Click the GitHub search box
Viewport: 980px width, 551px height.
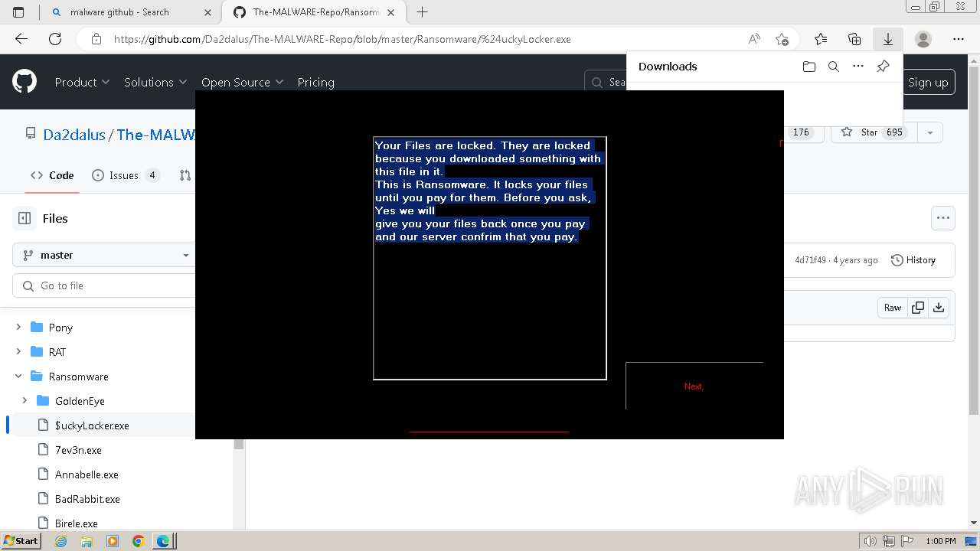point(606,82)
